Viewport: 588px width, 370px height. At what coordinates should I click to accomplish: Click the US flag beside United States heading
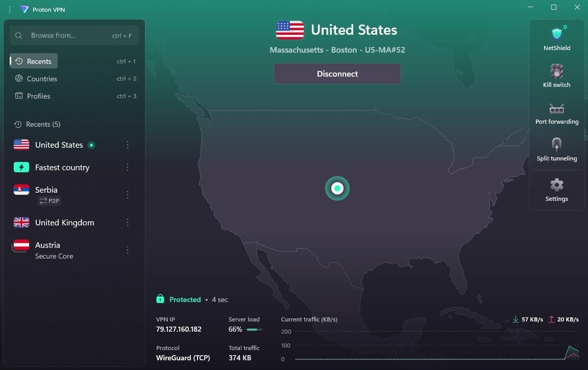(x=289, y=30)
